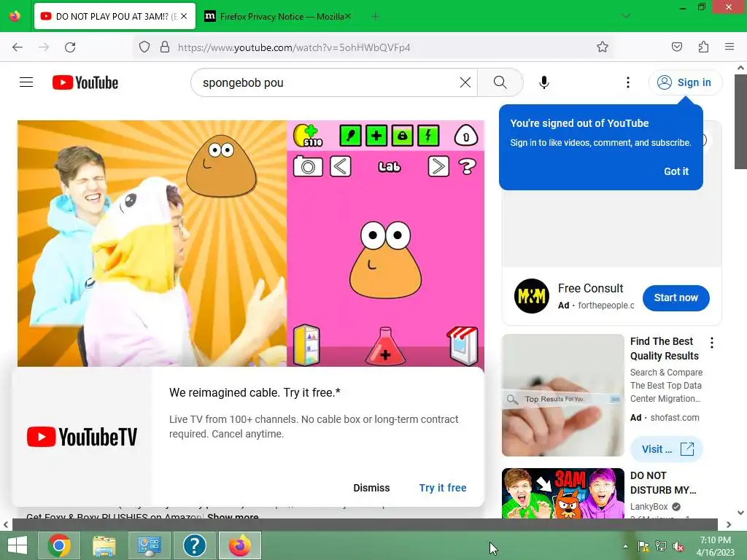The image size is (747, 560).
Task: Open a new tab
Action: [x=375, y=17]
